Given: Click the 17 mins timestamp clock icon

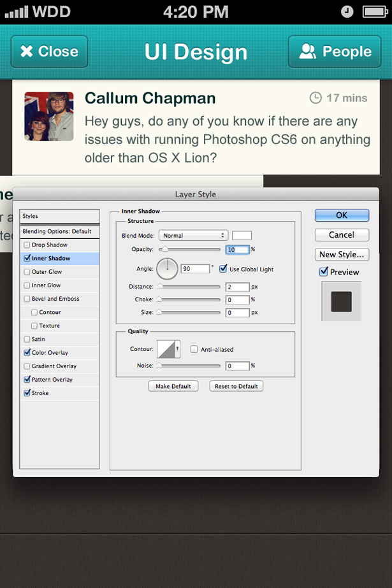Looking at the screenshot, I should (x=316, y=97).
